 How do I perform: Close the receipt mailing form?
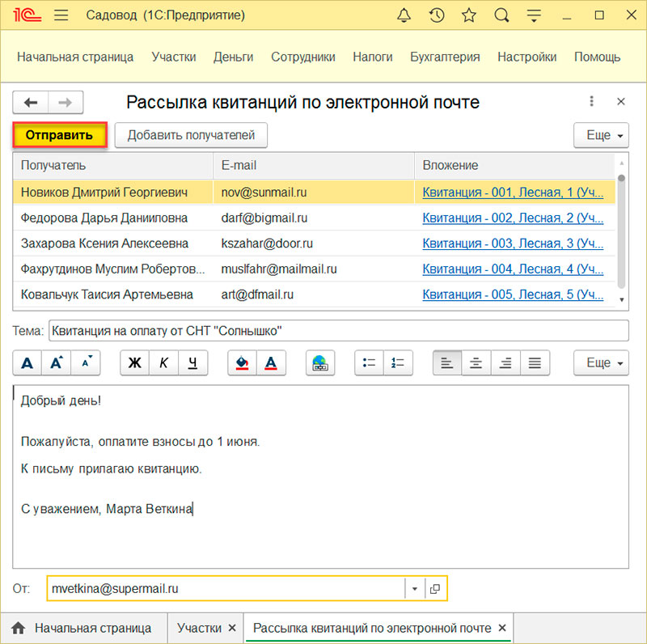click(620, 102)
